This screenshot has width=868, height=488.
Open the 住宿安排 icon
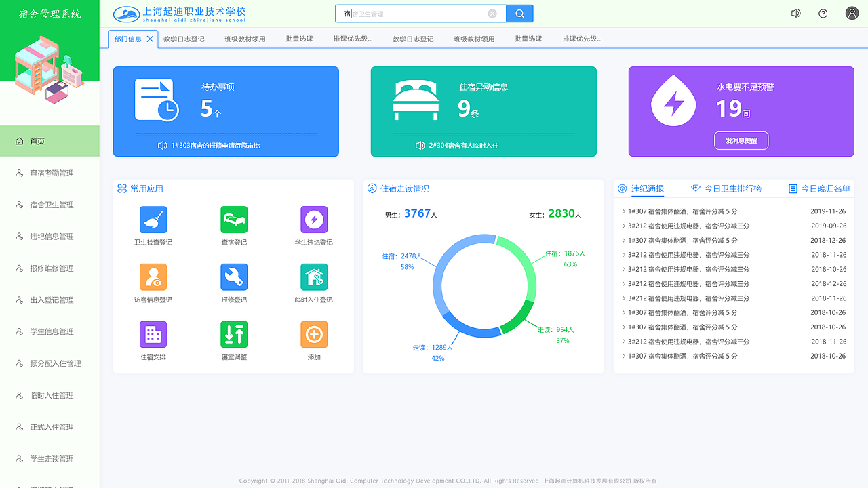click(153, 333)
